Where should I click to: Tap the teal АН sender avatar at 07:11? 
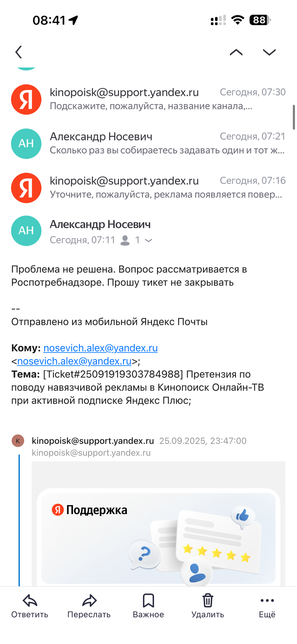click(26, 231)
